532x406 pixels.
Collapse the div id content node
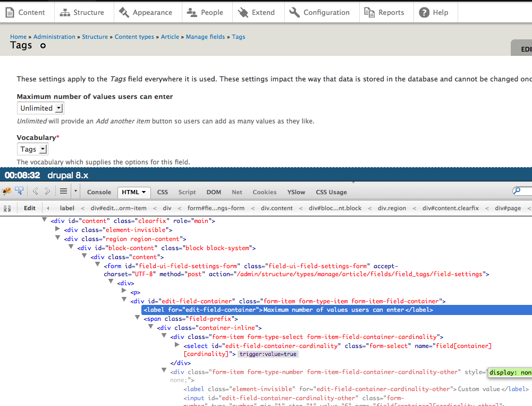coord(44,220)
